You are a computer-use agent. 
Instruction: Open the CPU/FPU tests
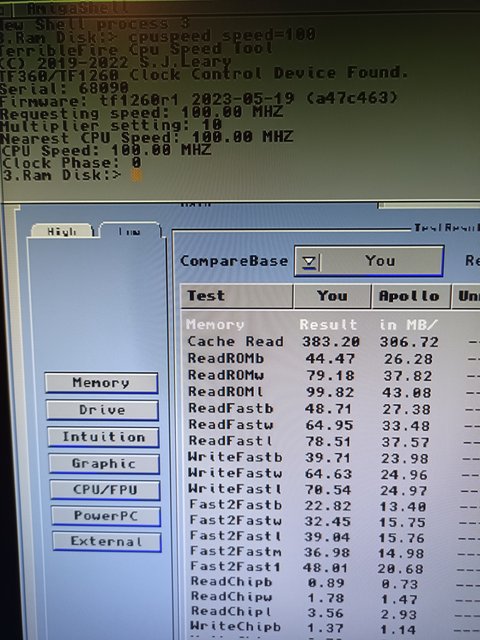pos(105,490)
